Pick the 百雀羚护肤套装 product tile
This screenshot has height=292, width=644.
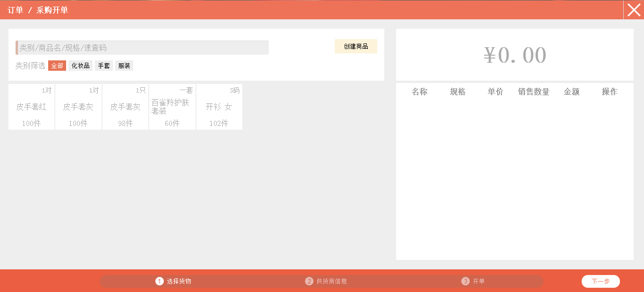pyautogui.click(x=172, y=107)
